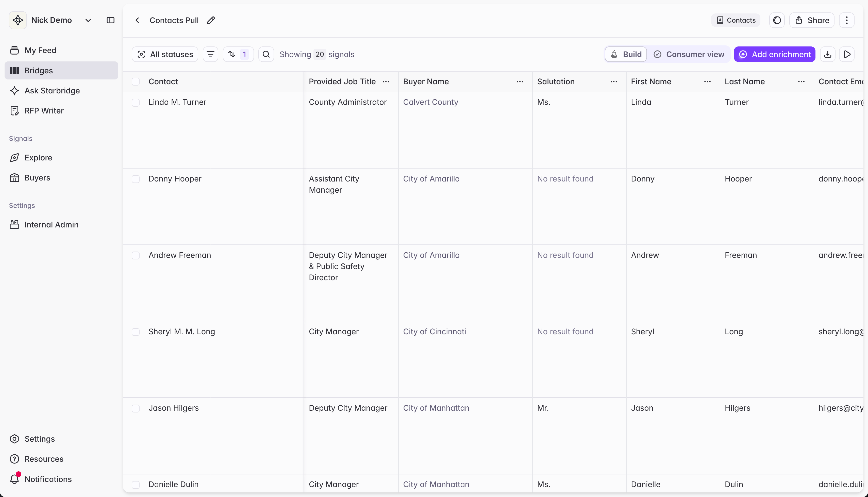Open the All statuses filter dropdown
Viewport: 868px width, 497px height.
165,54
